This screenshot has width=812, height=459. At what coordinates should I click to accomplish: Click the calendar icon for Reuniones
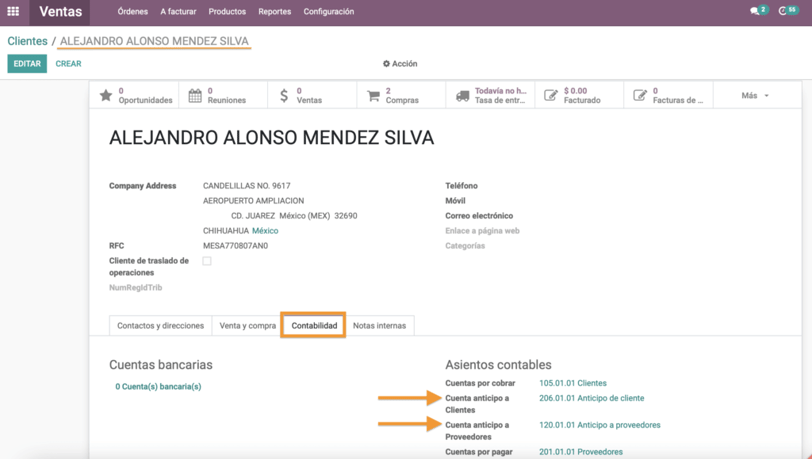pos(195,95)
